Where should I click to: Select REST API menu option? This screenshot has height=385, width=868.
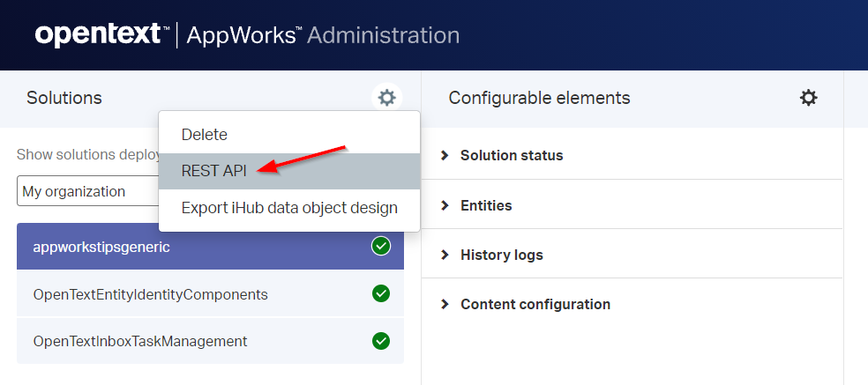point(213,171)
